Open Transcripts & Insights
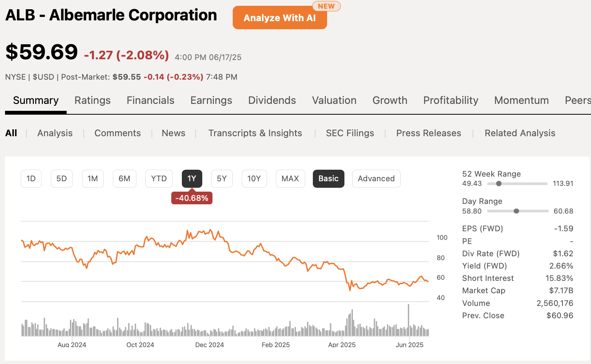 (255, 133)
